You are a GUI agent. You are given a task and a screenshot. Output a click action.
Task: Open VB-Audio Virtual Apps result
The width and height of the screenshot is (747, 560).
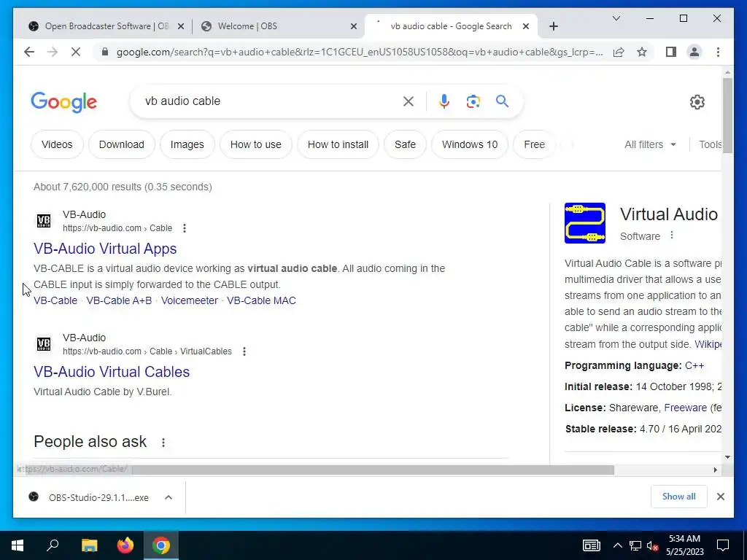click(105, 249)
